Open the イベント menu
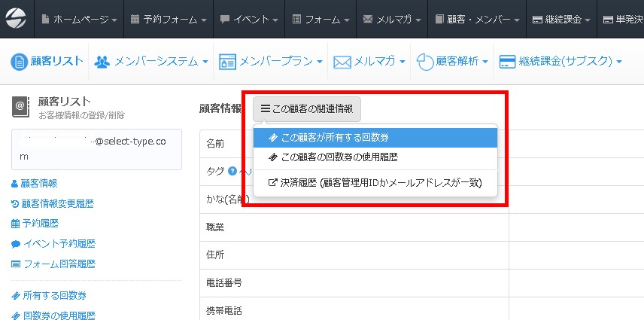 (249, 20)
